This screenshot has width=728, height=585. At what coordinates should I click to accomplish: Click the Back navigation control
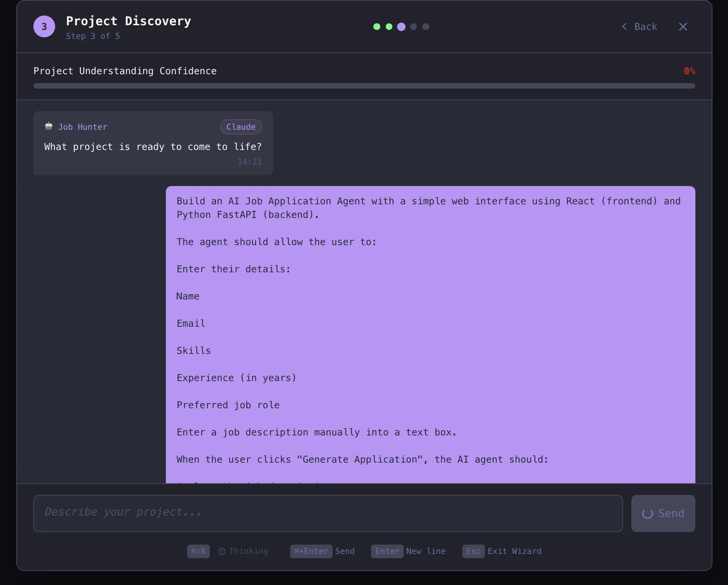[x=640, y=26]
